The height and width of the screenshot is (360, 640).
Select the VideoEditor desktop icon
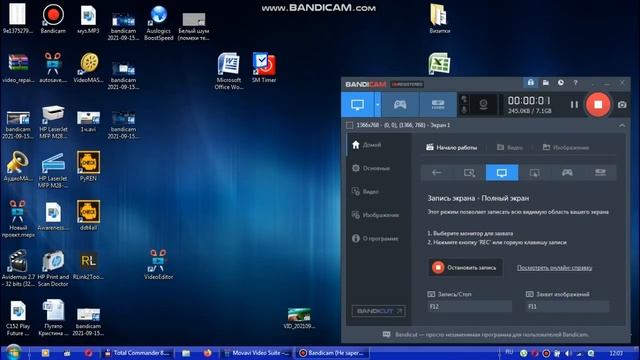(x=158, y=264)
